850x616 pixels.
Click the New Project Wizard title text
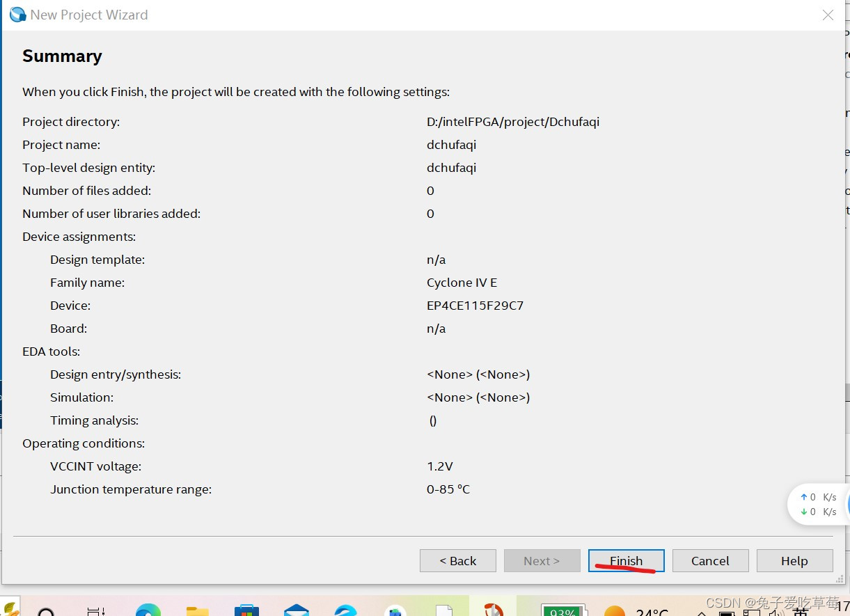[x=89, y=15]
